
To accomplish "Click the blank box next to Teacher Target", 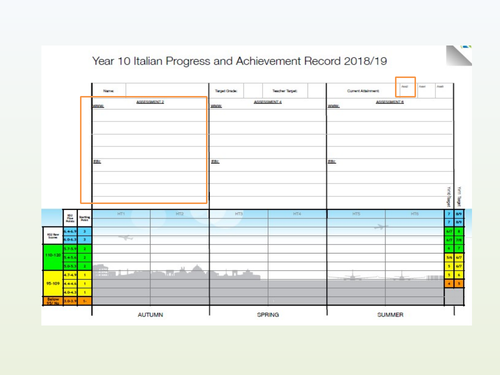I will click(x=317, y=91).
